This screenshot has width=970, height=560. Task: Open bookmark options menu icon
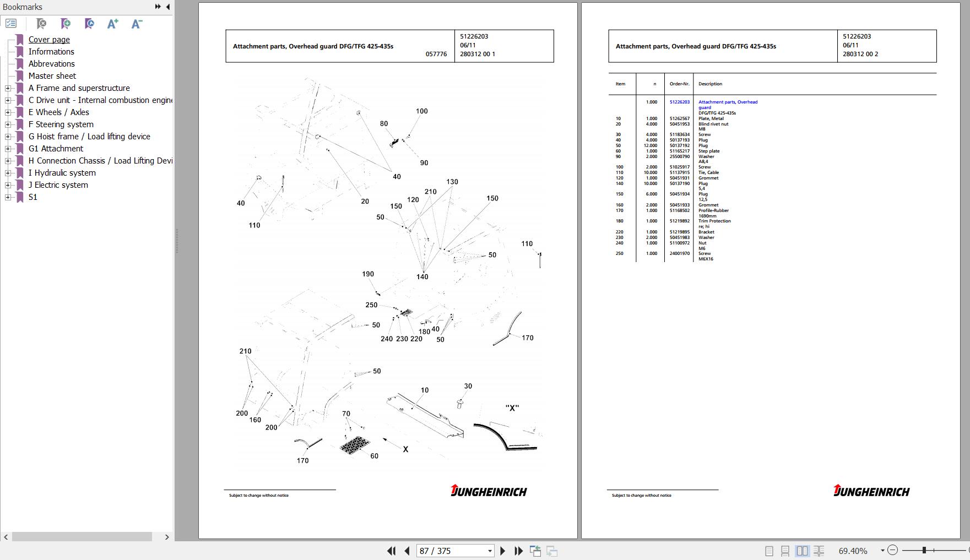point(11,23)
